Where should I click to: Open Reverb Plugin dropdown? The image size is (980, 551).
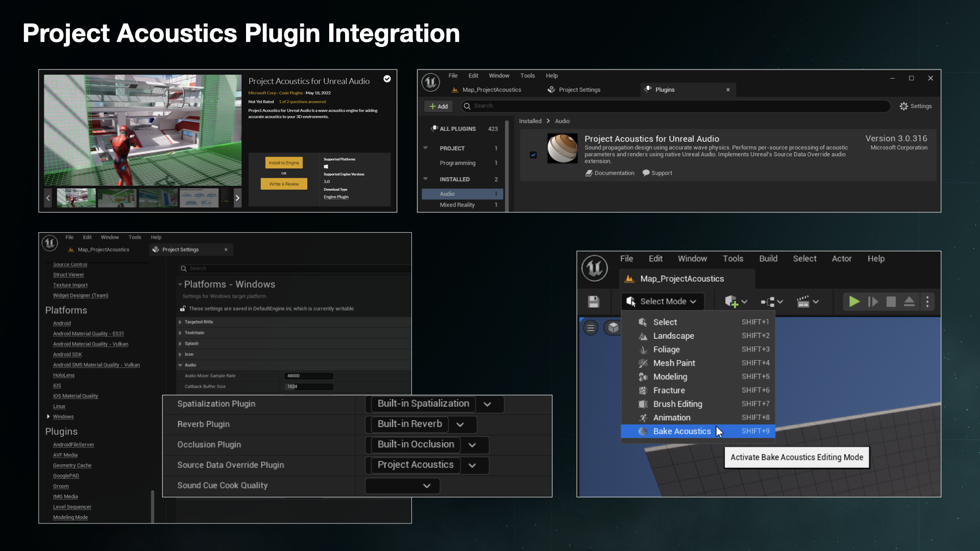coord(421,424)
